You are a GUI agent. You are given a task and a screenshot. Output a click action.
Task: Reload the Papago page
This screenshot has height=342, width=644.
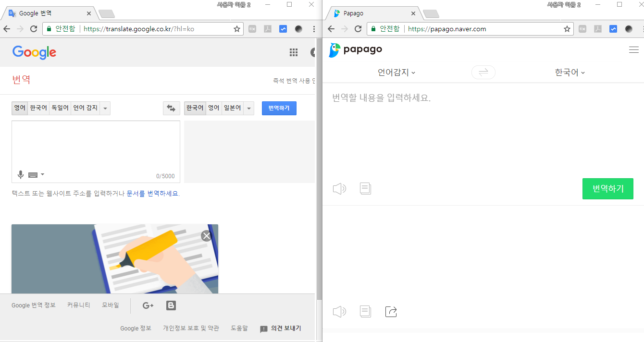[358, 29]
